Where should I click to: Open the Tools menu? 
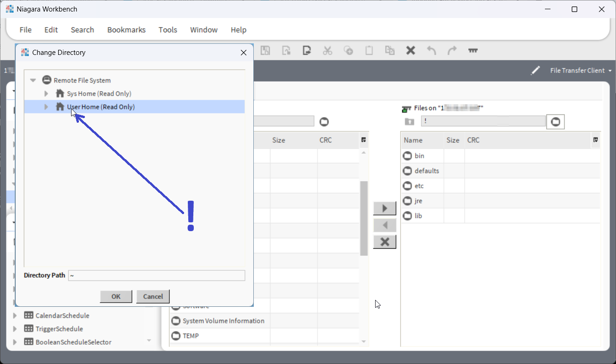click(x=168, y=30)
